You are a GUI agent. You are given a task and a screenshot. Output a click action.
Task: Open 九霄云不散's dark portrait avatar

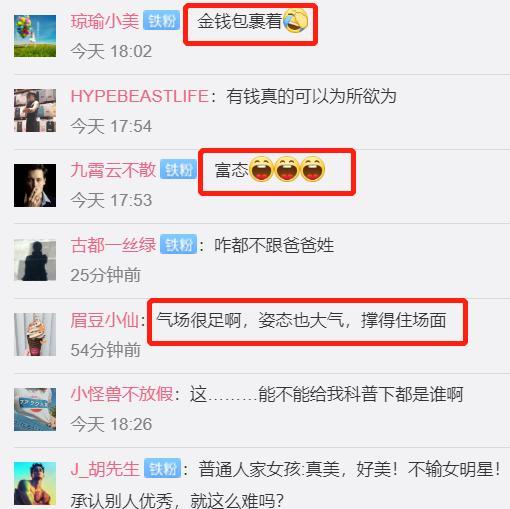click(x=35, y=185)
